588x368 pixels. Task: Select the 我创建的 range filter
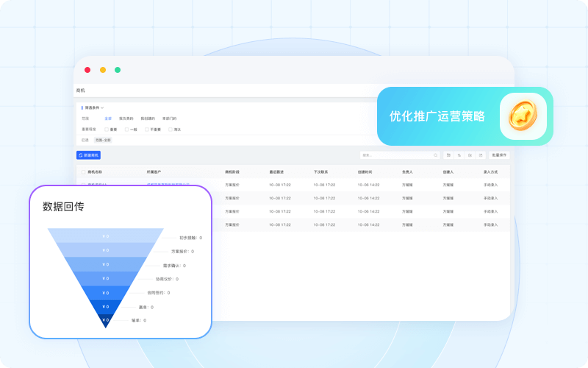point(148,118)
